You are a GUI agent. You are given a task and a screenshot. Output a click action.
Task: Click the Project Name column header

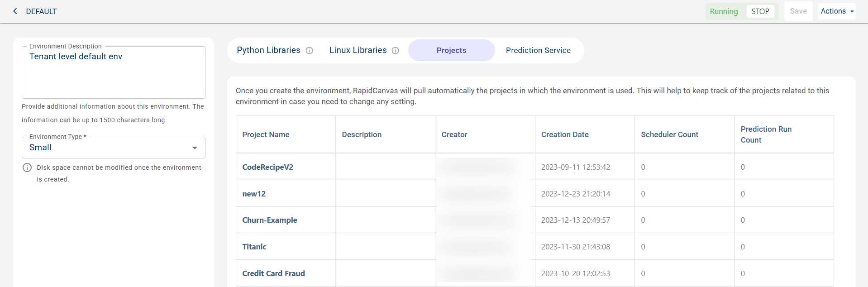point(266,134)
